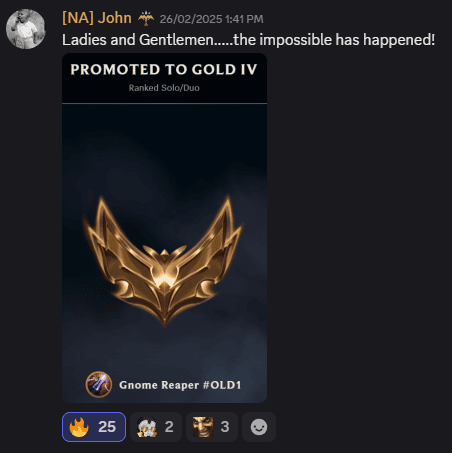Add the custom reaction showing count 2
The height and width of the screenshot is (453, 452).
pos(156,427)
